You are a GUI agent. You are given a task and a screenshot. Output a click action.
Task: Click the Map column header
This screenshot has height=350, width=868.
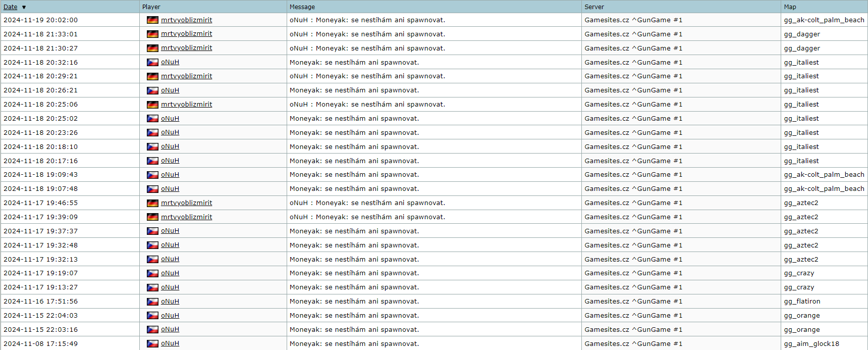pos(790,7)
